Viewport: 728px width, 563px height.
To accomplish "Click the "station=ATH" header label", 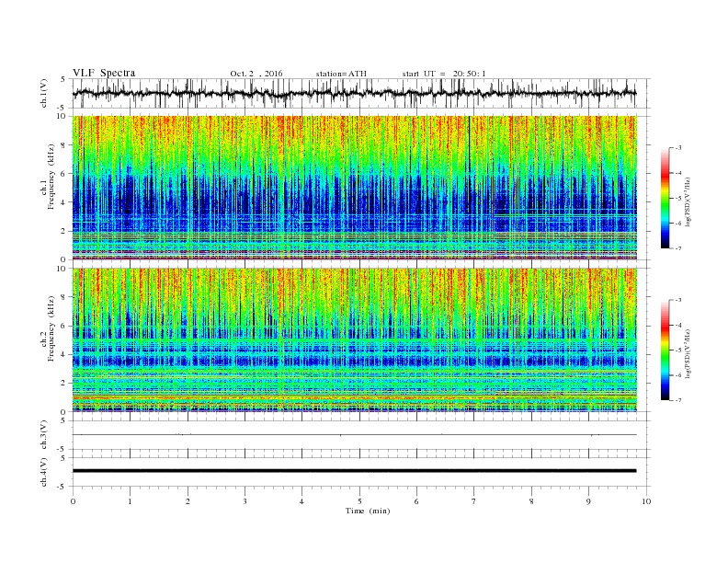I will coord(341,74).
